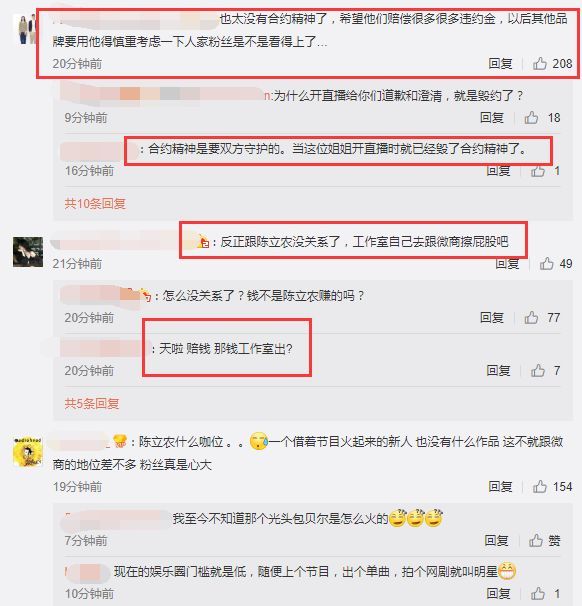Expand 共5条回复 replies
The image size is (582, 606).
point(92,403)
